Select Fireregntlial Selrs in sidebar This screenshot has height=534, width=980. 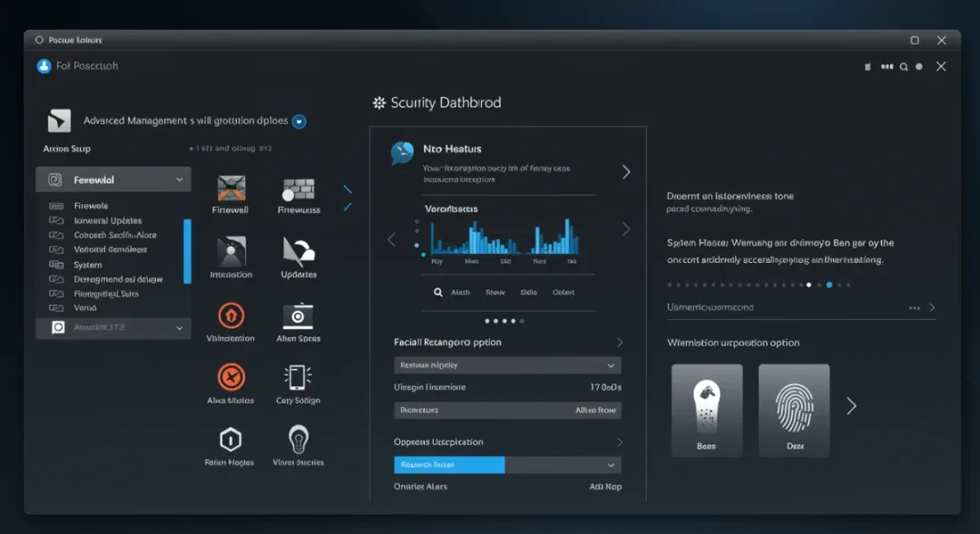106,294
